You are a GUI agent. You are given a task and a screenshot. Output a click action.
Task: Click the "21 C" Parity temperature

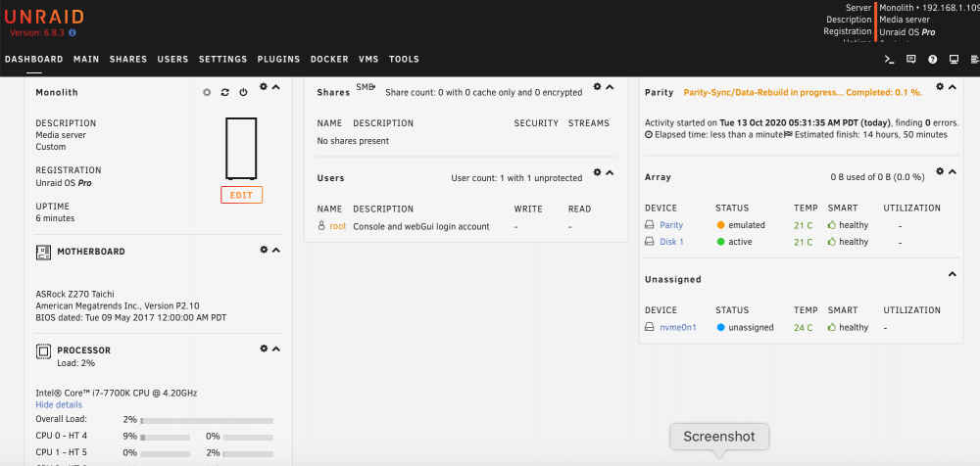point(804,225)
